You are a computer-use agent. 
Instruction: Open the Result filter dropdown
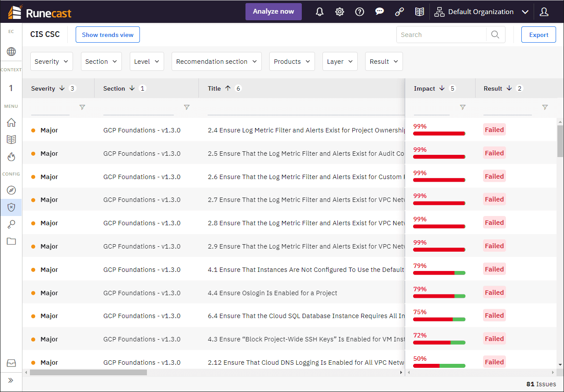pos(384,62)
